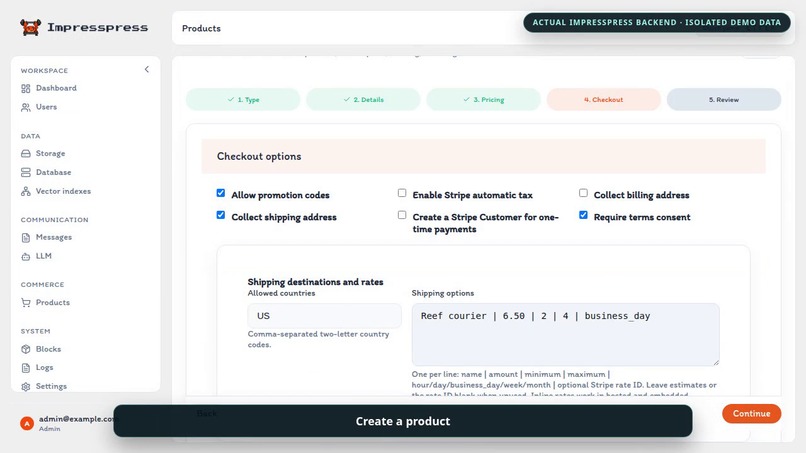The width and height of the screenshot is (806, 453).
Task: Enable Stripe automatic tax checkbox
Action: coord(402,193)
